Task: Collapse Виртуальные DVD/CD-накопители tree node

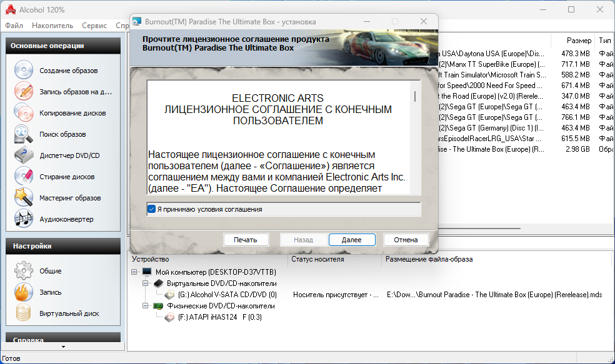Action: (x=145, y=283)
